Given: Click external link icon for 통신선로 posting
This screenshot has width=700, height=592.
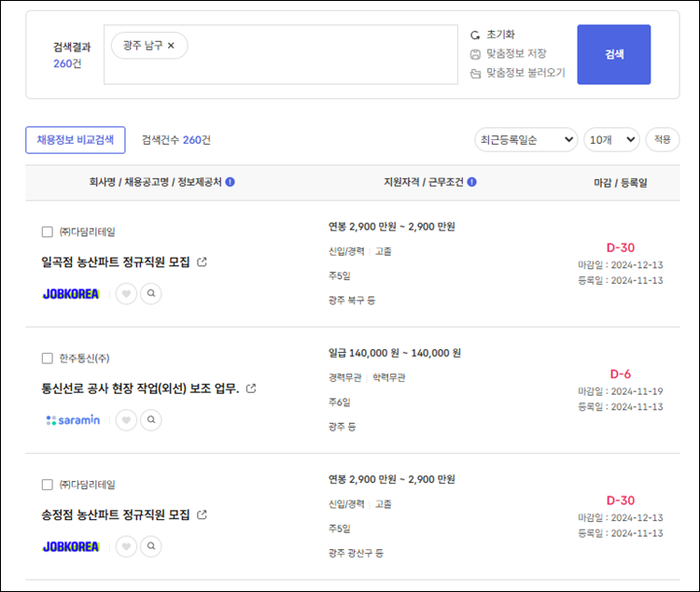Looking at the screenshot, I should pyautogui.click(x=251, y=388).
